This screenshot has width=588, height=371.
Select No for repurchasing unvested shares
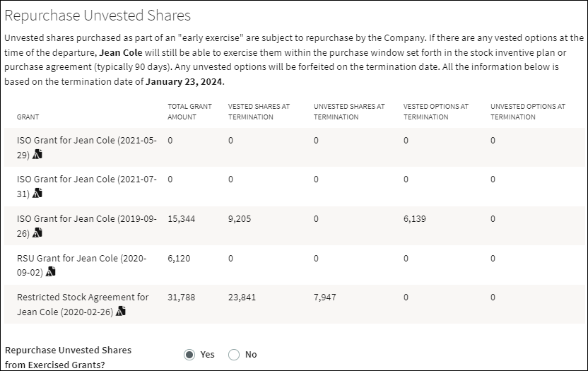tap(234, 355)
